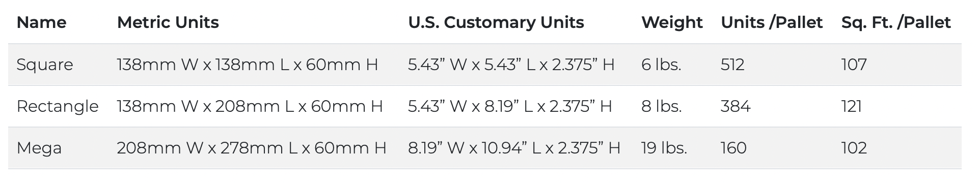Select the U.S. Customary Units header
980x186 pixels.
click(x=496, y=22)
